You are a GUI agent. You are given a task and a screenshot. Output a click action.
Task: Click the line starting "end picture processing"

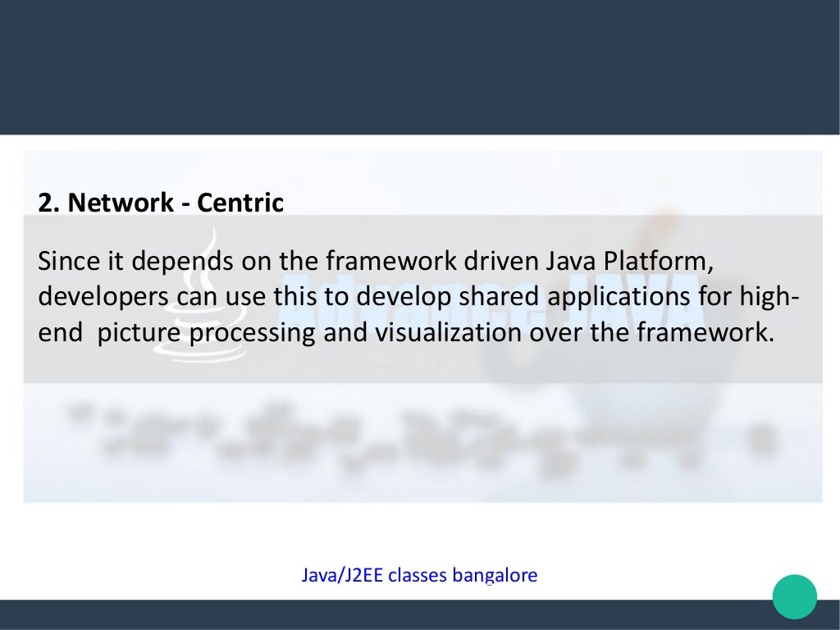pyautogui.click(x=406, y=332)
